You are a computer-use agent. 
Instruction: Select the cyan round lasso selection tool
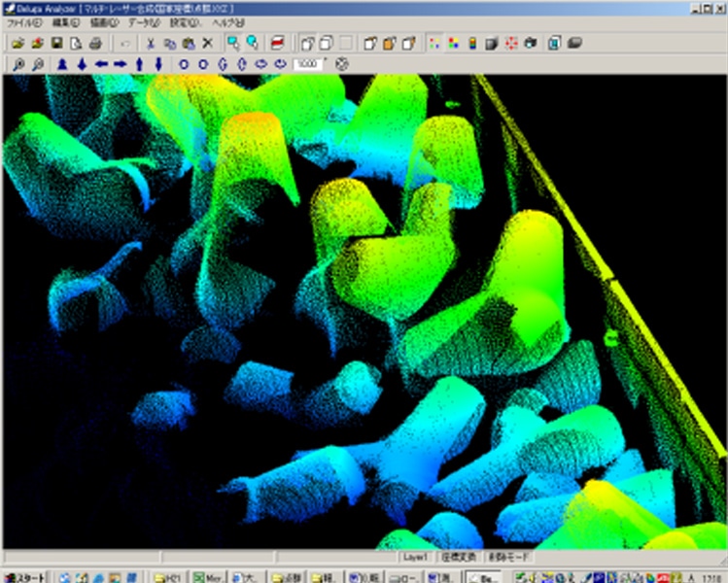point(252,43)
